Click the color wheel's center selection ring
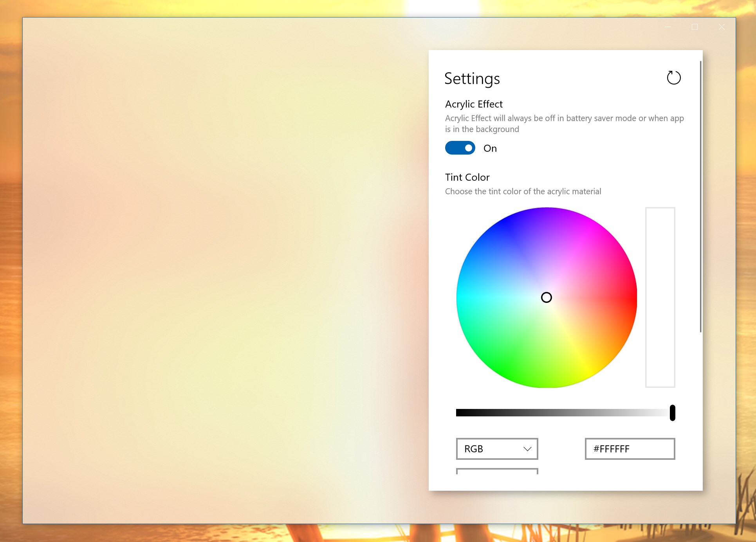 pos(546,298)
